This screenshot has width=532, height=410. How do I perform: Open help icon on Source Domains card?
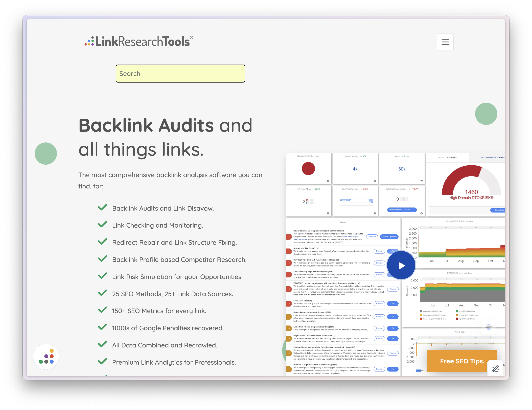pos(375,181)
